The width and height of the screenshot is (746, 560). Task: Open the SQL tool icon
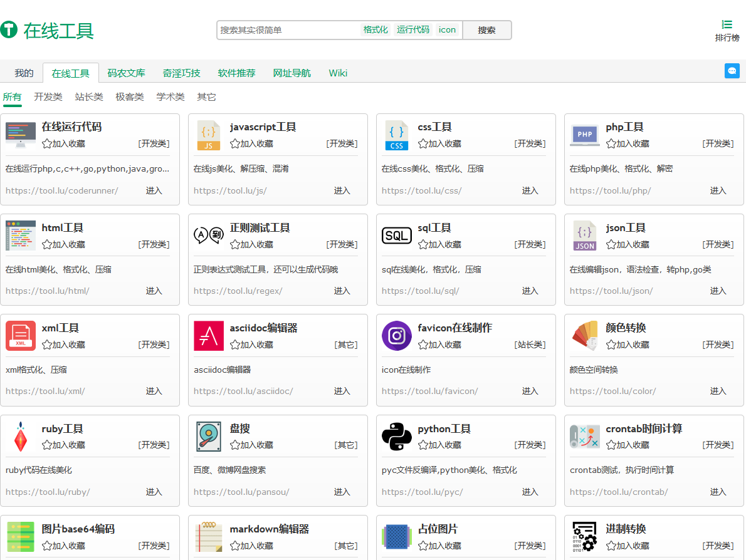397,236
